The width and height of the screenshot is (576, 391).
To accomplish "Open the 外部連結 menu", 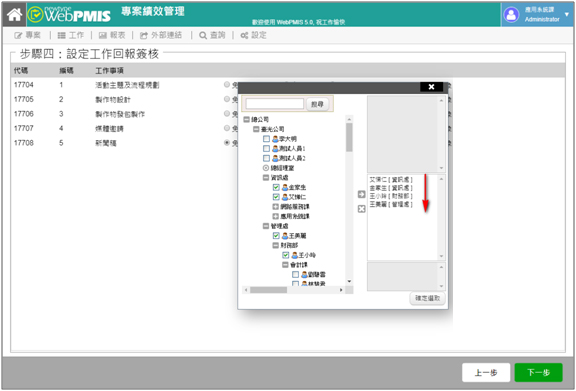I will tap(161, 35).
